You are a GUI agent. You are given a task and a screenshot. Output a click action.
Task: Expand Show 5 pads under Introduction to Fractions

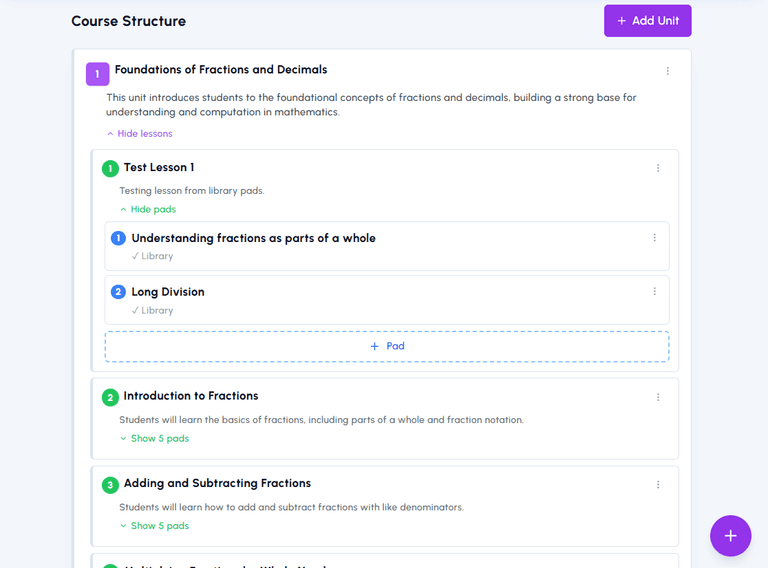click(x=155, y=438)
